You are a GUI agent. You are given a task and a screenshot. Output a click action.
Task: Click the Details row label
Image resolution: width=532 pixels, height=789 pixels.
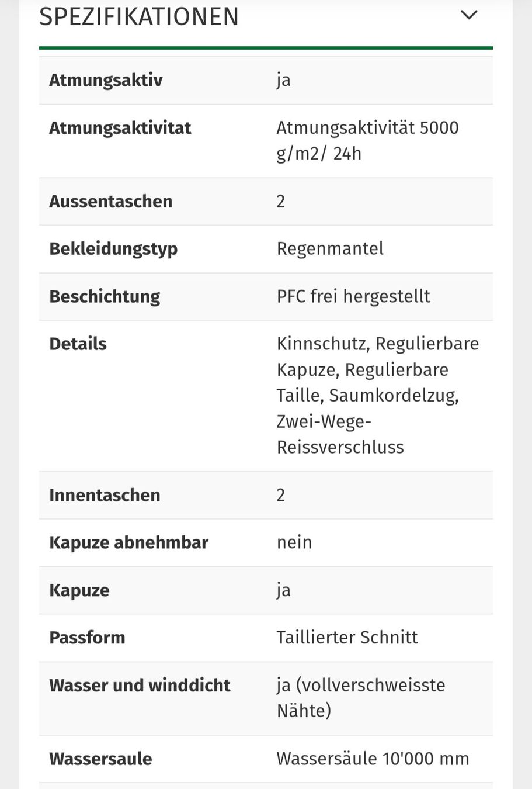point(78,344)
